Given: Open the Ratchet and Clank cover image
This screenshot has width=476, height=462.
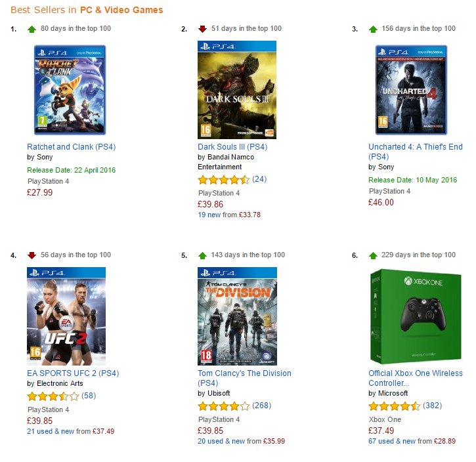Looking at the screenshot, I should 70,90.
